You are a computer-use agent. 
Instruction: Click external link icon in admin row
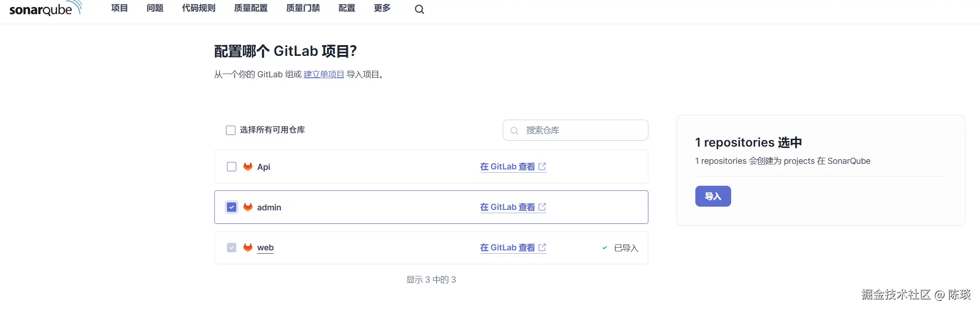(542, 207)
